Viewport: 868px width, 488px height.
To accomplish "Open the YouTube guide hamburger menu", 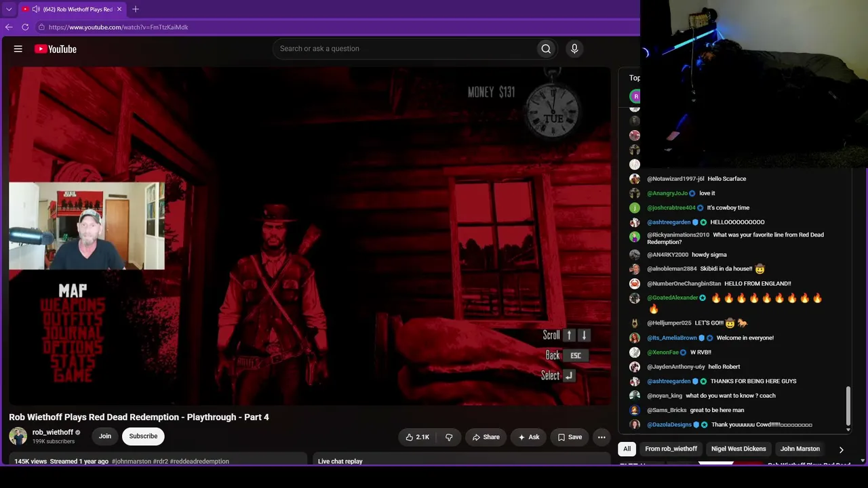I will 18,49.
